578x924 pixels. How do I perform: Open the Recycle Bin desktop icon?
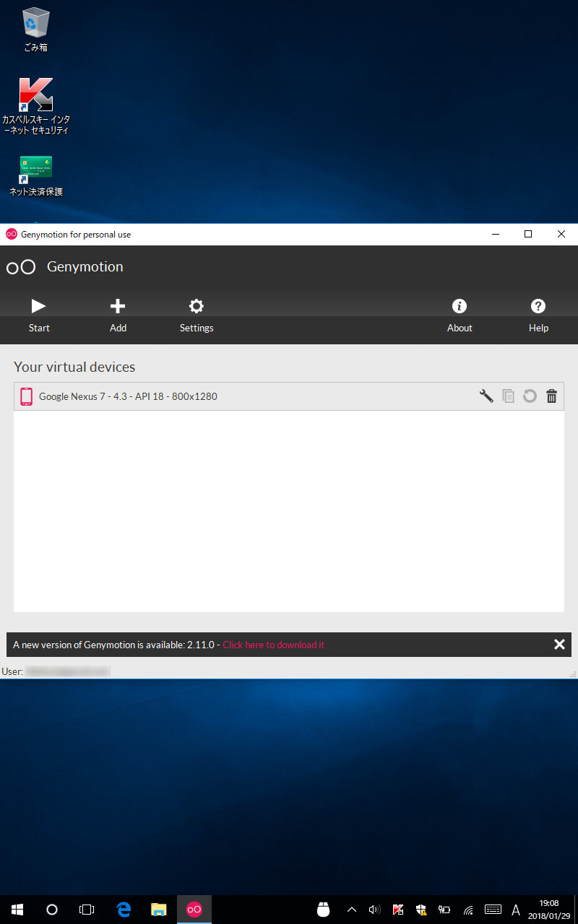35,30
